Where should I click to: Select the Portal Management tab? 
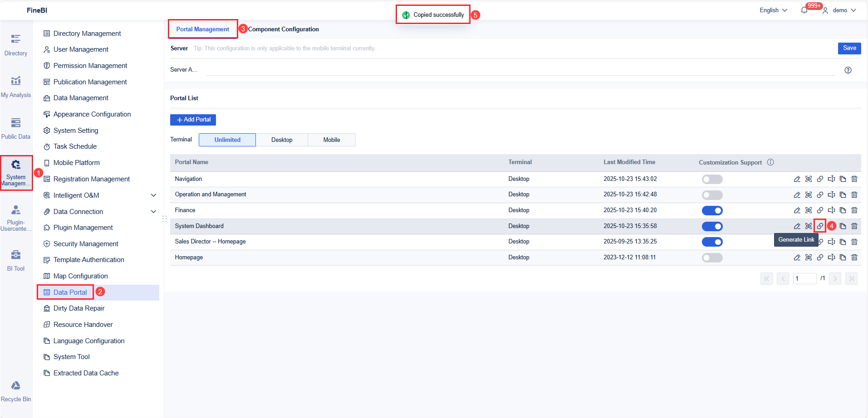click(x=203, y=29)
